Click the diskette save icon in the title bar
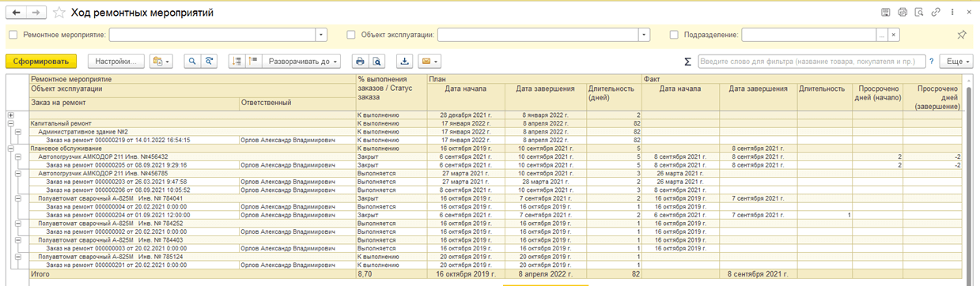Viewport: 980px width, 286px height. pos(887,13)
